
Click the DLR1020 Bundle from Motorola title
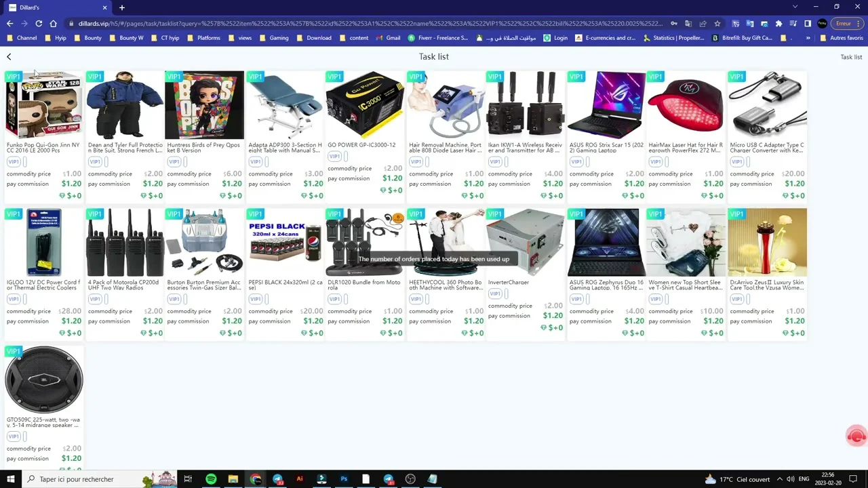pos(364,285)
